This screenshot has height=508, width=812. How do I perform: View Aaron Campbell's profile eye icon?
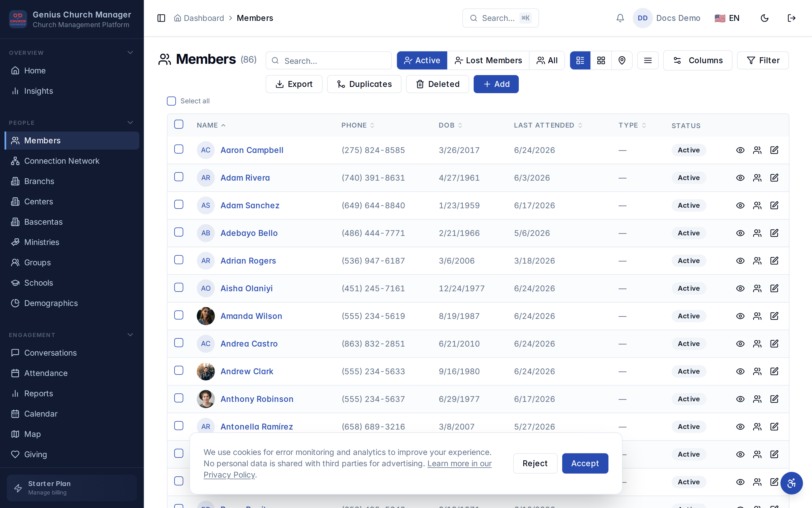(740, 150)
